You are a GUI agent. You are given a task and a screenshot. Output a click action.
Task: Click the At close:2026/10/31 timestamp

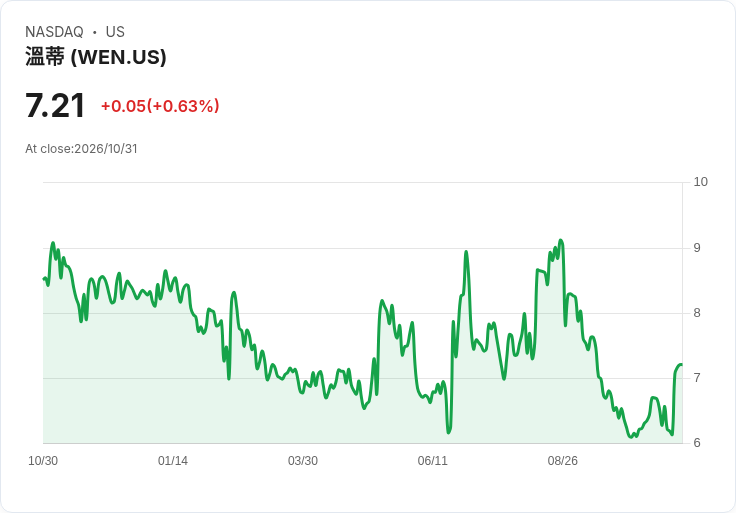(x=81, y=149)
